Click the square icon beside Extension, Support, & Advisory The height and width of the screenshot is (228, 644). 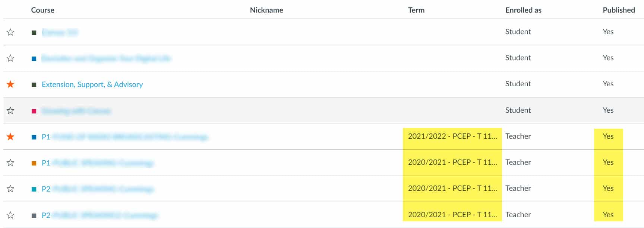tap(34, 84)
